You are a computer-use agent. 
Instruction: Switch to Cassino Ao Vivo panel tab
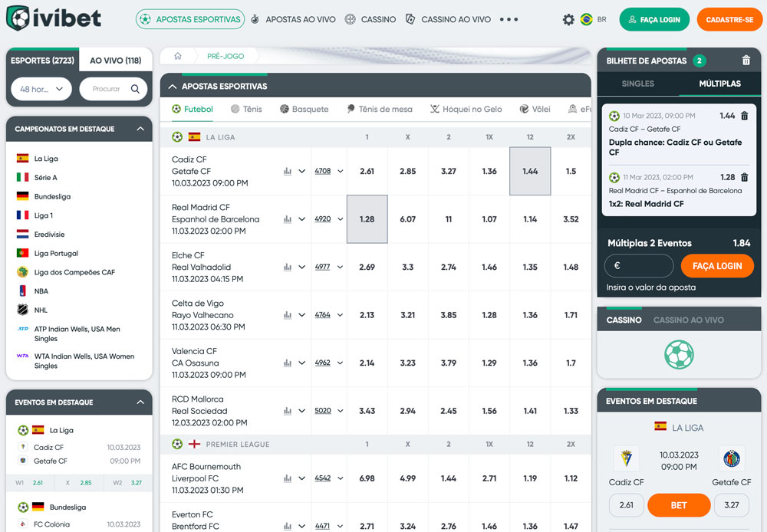[689, 320]
